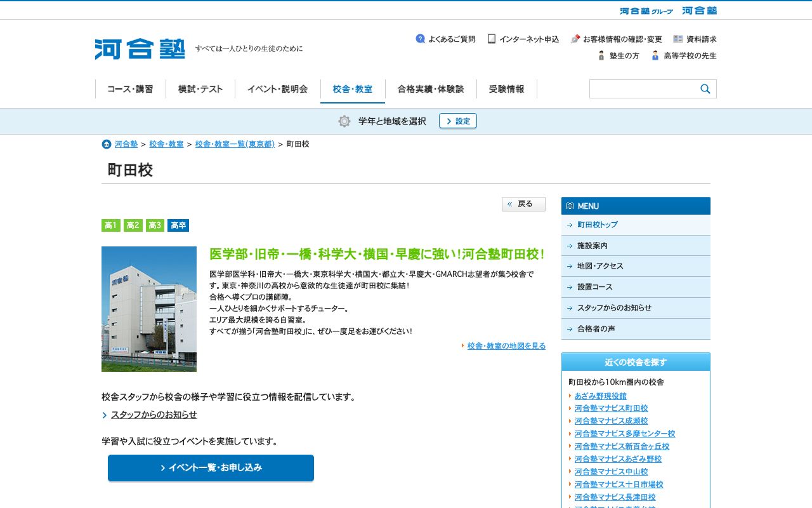Click the よくあるご質問 link text
Image resolution: width=812 pixels, height=508 pixels.
tap(452, 39)
